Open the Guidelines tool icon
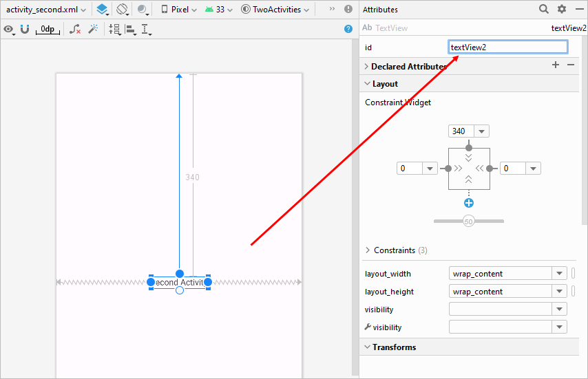Screen dimensions: 588x379 coord(146,30)
